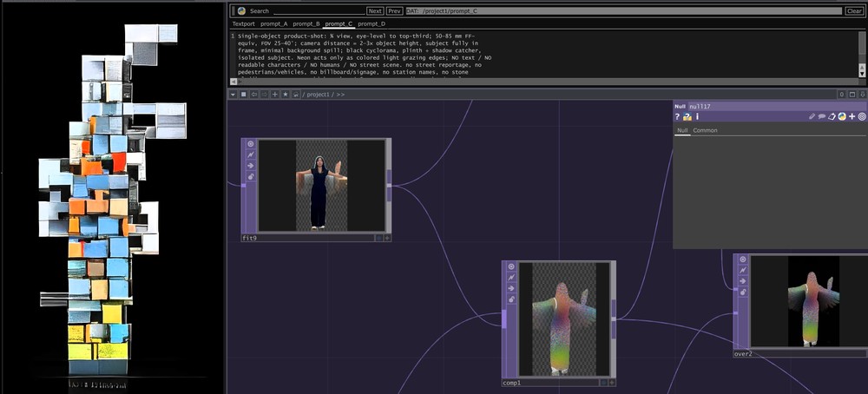Click the comp1 node output connector
The width and height of the screenshot is (868, 394).
[x=614, y=319]
